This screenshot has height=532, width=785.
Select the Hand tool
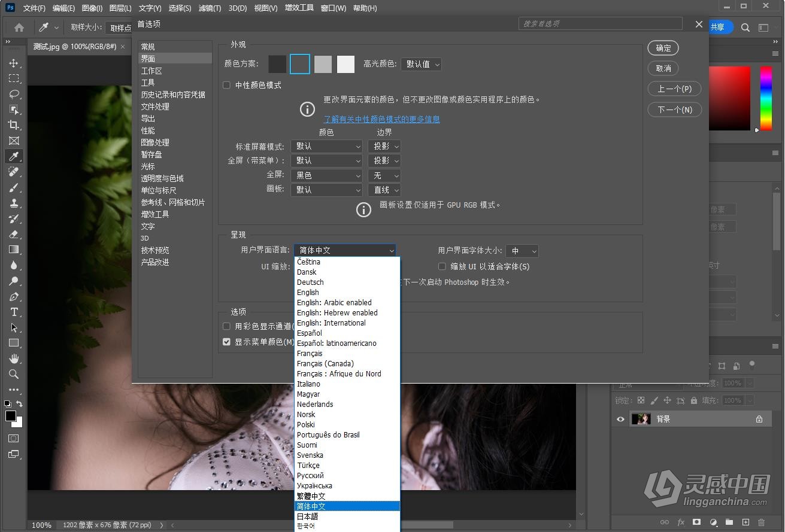pos(14,358)
